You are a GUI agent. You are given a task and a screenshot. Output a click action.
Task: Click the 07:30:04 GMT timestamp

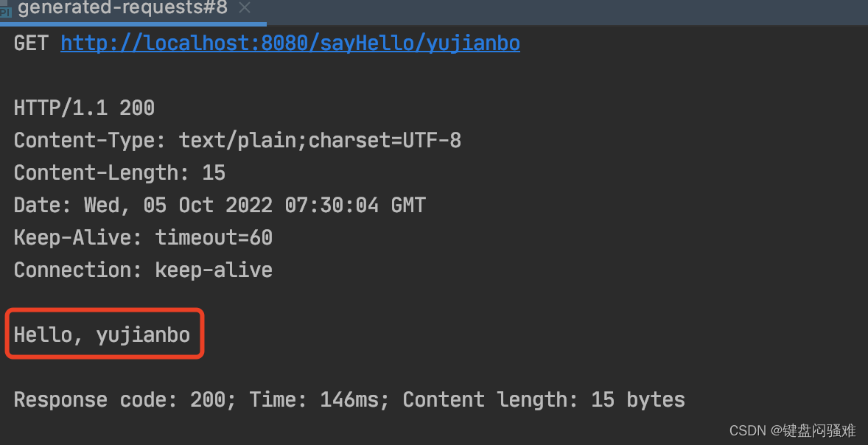pos(355,206)
